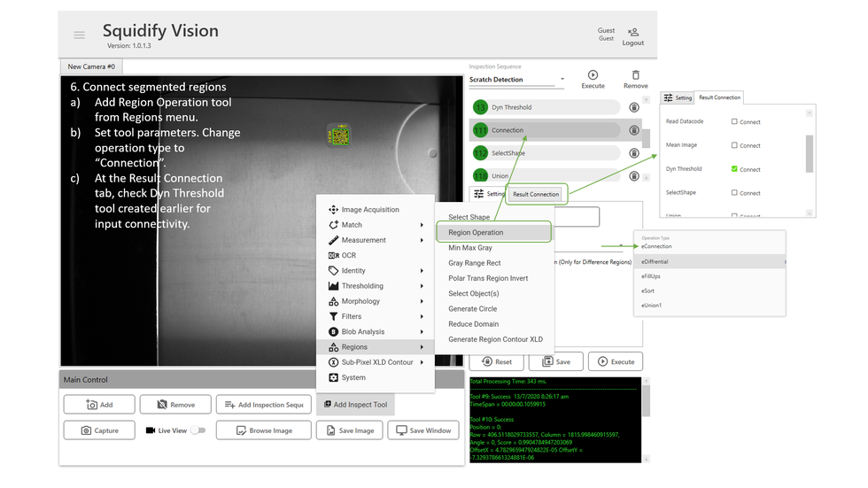
Task: Click the green 13 badge of Dyn Threshold
Action: tap(480, 107)
